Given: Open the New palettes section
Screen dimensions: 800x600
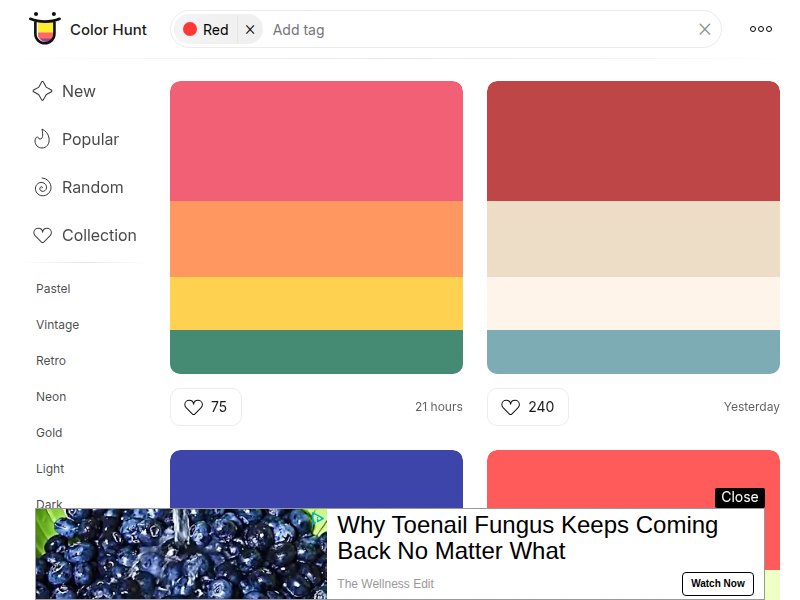Looking at the screenshot, I should pos(76,91).
